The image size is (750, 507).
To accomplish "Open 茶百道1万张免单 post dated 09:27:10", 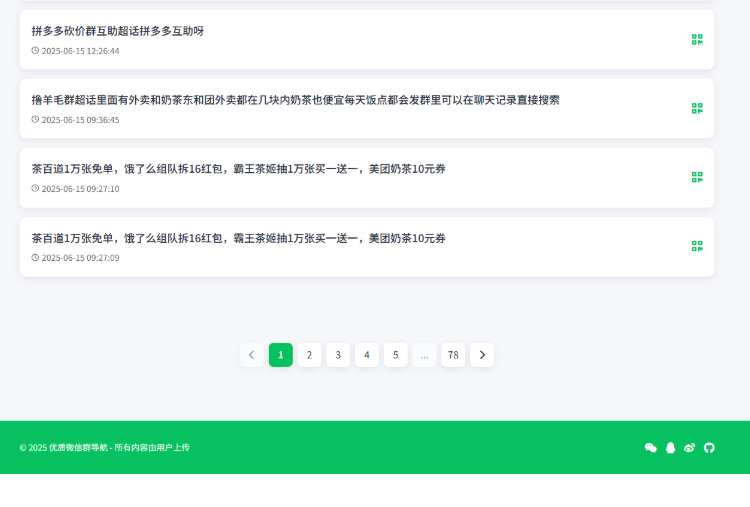I will (239, 169).
